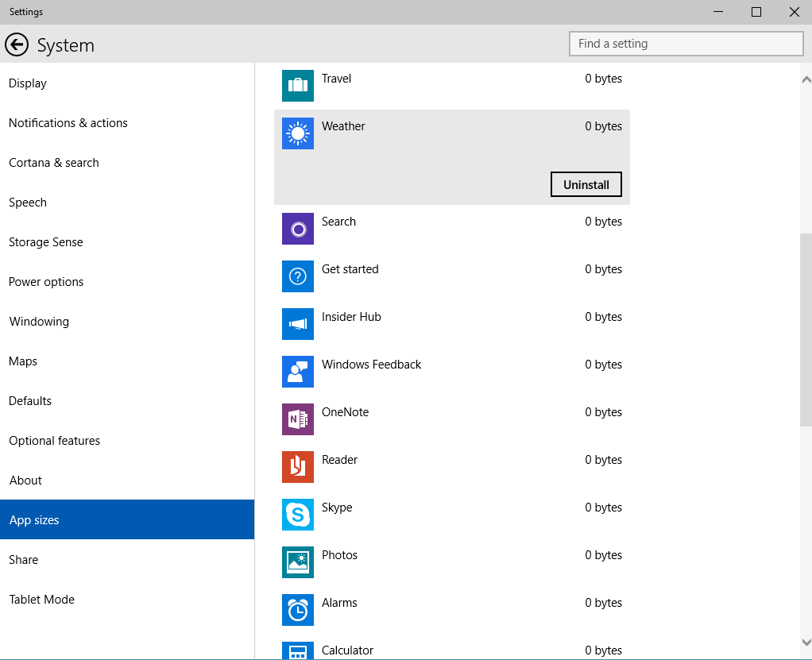This screenshot has height=660, width=812.
Task: Open Share settings
Action: [x=127, y=560]
